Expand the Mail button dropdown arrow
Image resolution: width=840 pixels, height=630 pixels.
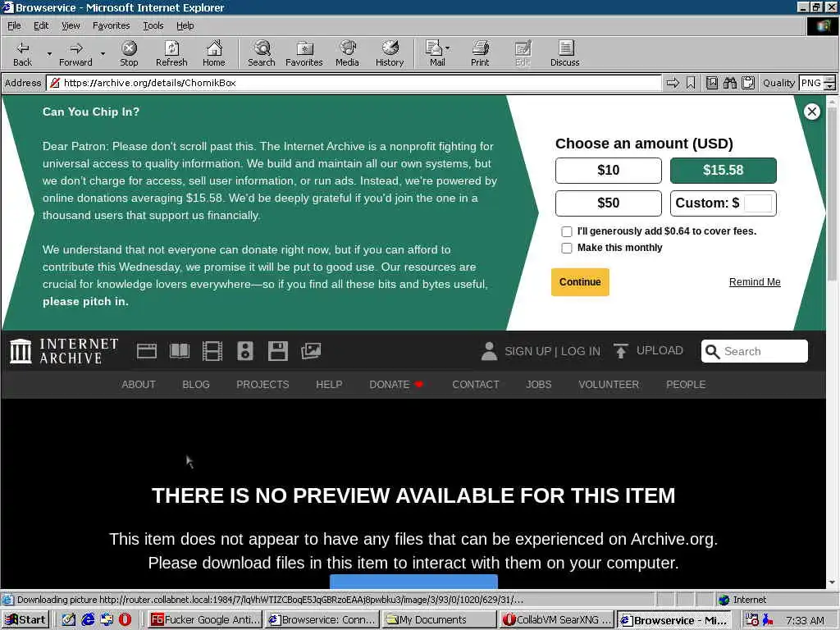[x=448, y=48]
